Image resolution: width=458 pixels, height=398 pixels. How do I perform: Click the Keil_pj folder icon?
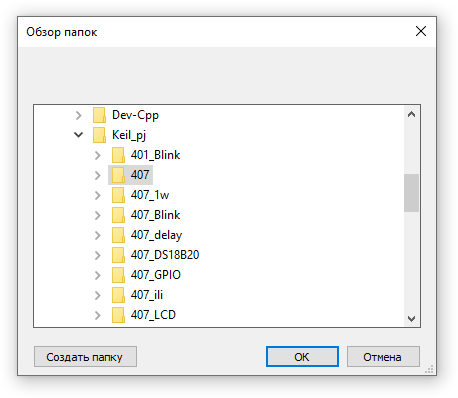point(99,135)
